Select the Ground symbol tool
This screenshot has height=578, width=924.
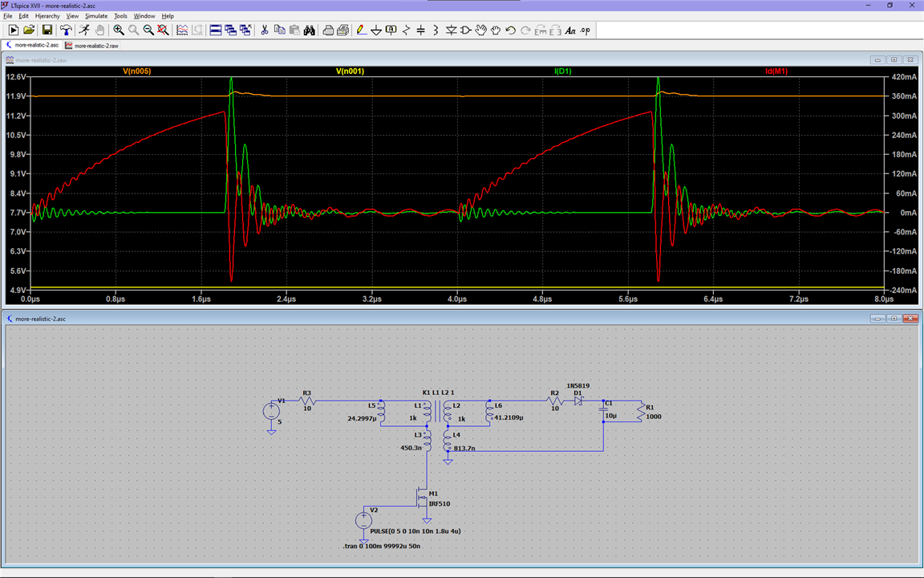[x=376, y=31]
